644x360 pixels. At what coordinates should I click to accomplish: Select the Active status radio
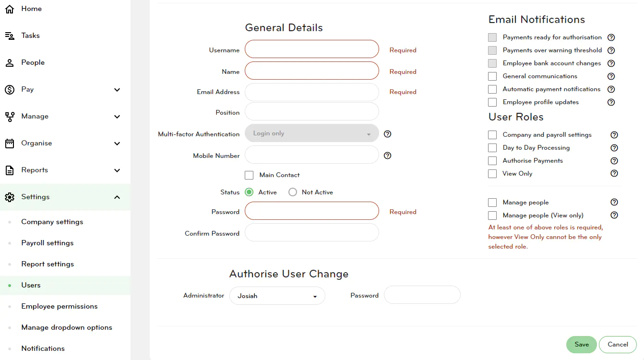click(249, 192)
